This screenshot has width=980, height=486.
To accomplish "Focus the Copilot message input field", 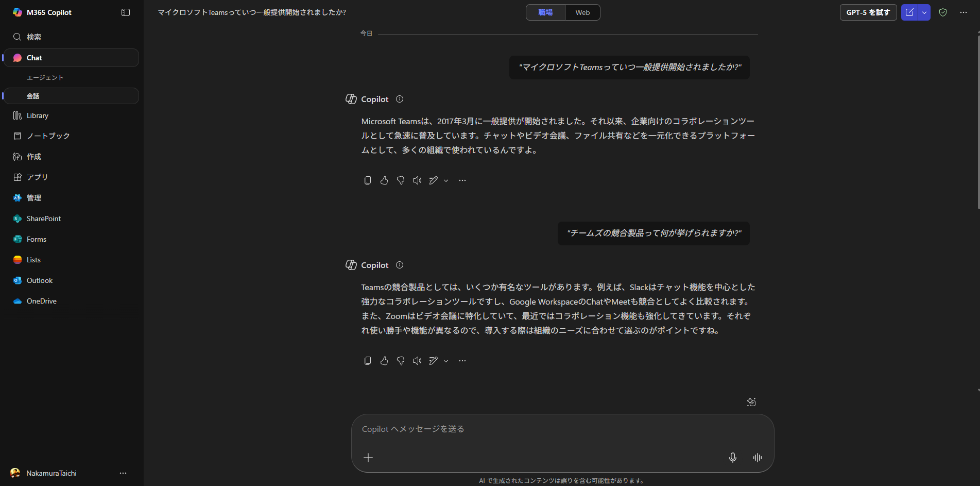I will tap(541, 429).
